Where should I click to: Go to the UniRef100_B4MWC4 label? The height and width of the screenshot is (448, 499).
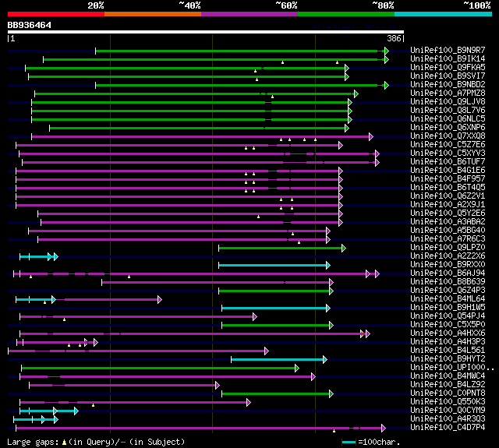(x=448, y=376)
